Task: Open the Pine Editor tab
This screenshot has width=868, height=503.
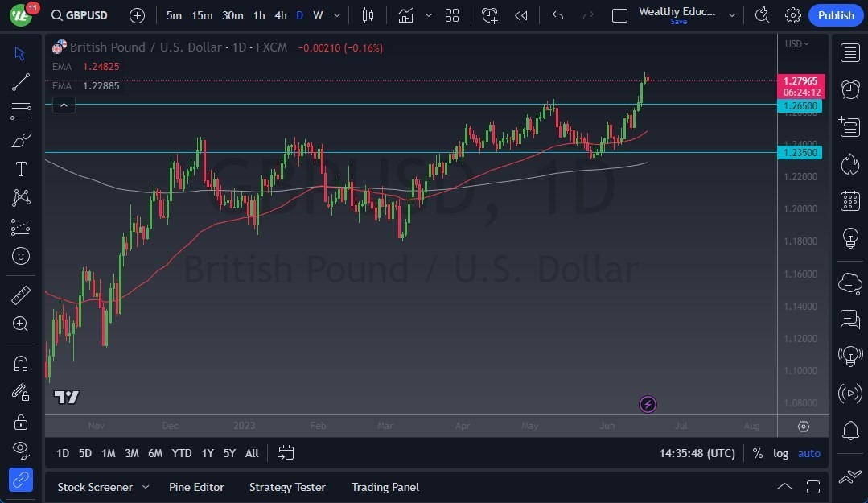Action: coord(196,487)
